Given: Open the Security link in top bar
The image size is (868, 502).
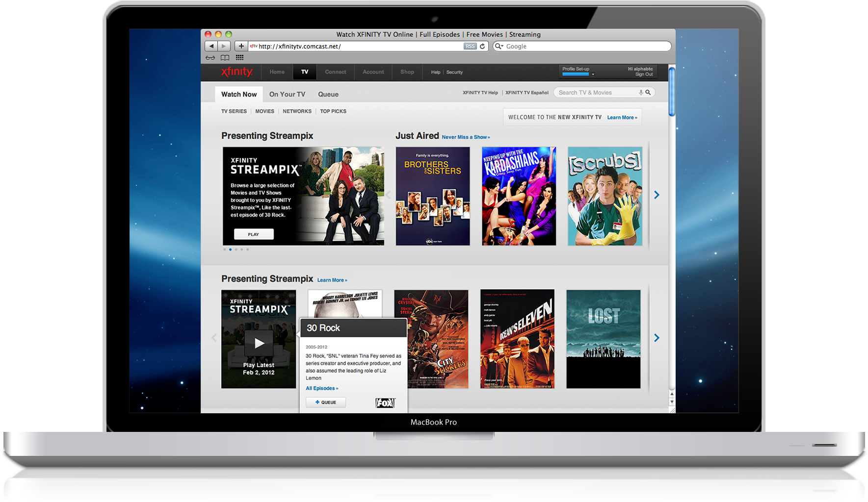Looking at the screenshot, I should coord(454,72).
